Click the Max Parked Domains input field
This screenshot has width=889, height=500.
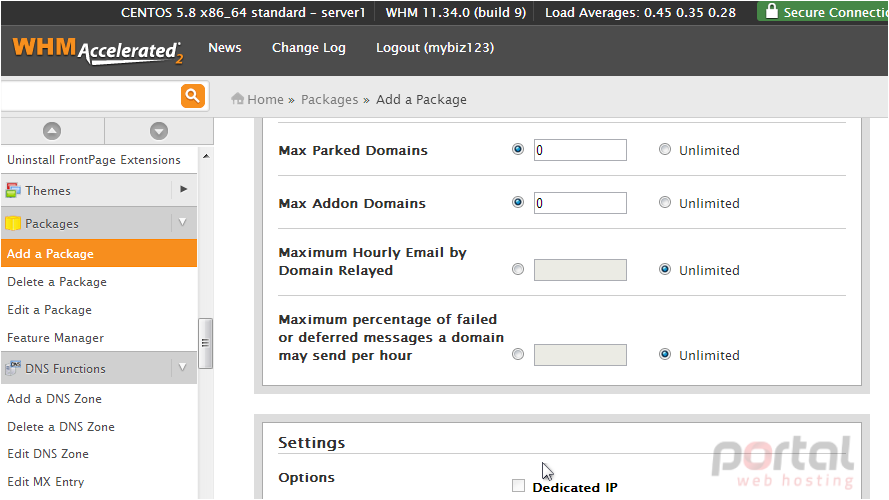580,150
